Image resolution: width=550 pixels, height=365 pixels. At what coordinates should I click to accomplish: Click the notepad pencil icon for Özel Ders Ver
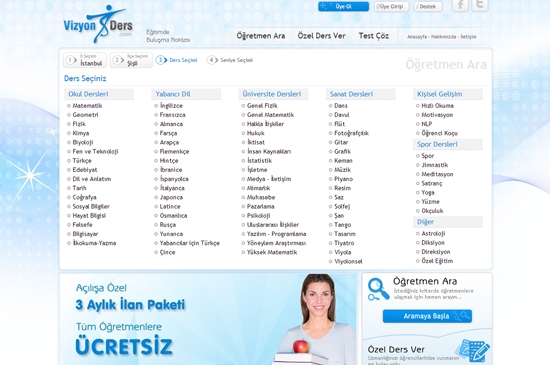coord(473,350)
